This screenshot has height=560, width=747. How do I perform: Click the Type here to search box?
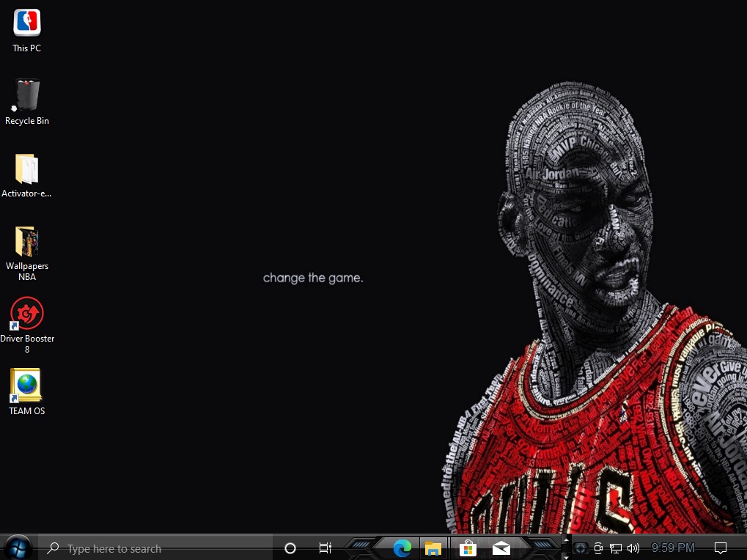(155, 548)
